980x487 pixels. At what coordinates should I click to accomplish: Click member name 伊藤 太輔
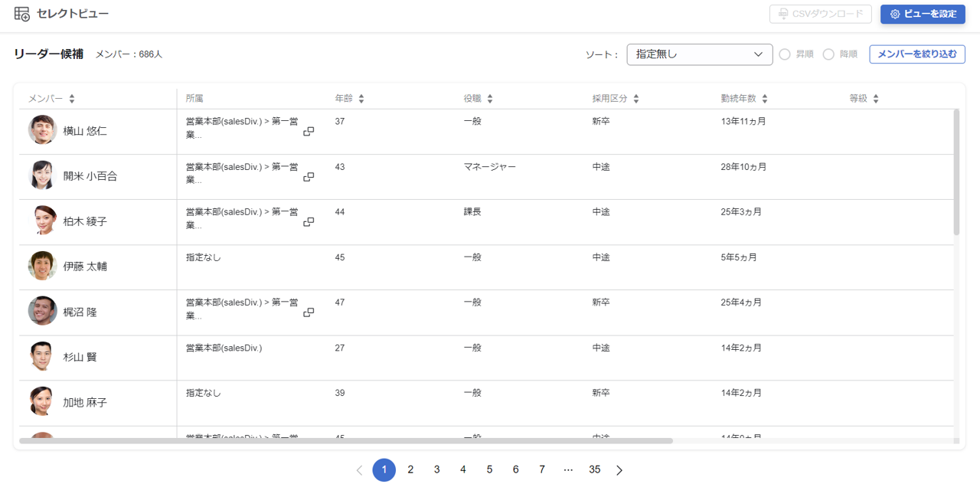click(85, 266)
